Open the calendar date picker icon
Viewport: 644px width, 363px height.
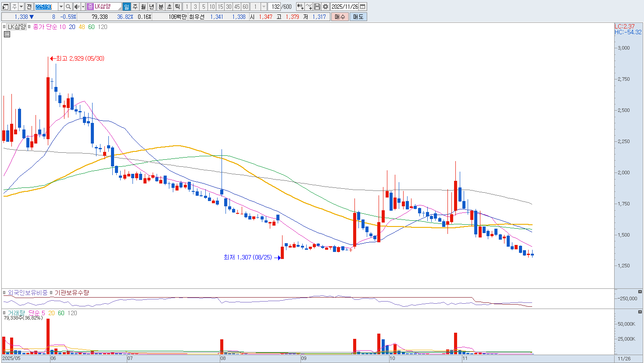pyautogui.click(x=363, y=7)
